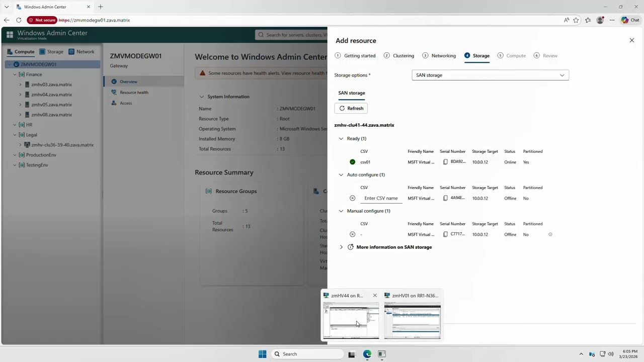Close the Add resource panel
Screen dimensions: 644x362
point(632,40)
